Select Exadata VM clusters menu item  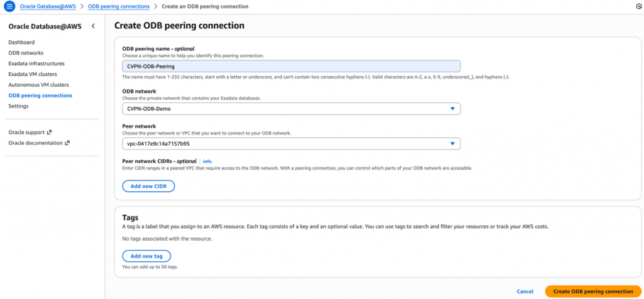pos(31,74)
